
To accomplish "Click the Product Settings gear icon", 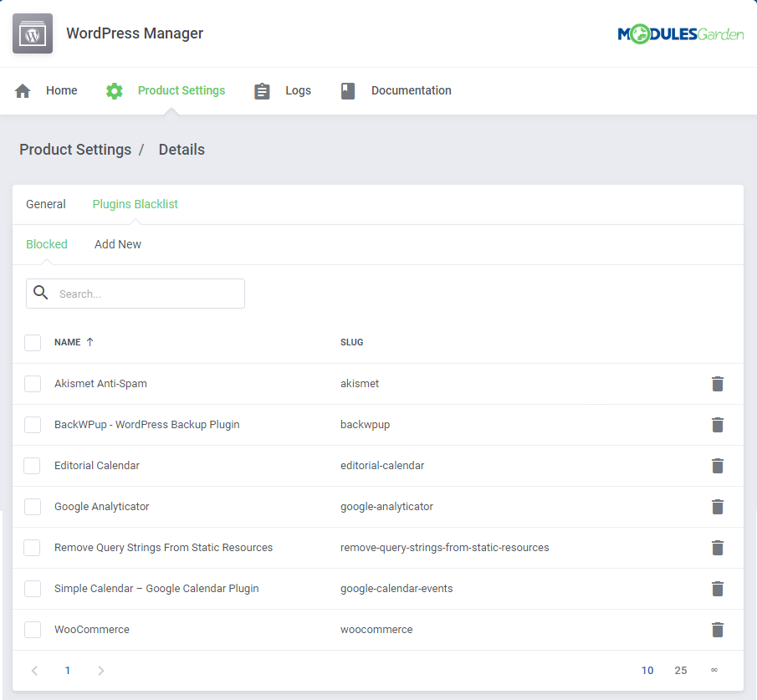I will click(x=115, y=91).
